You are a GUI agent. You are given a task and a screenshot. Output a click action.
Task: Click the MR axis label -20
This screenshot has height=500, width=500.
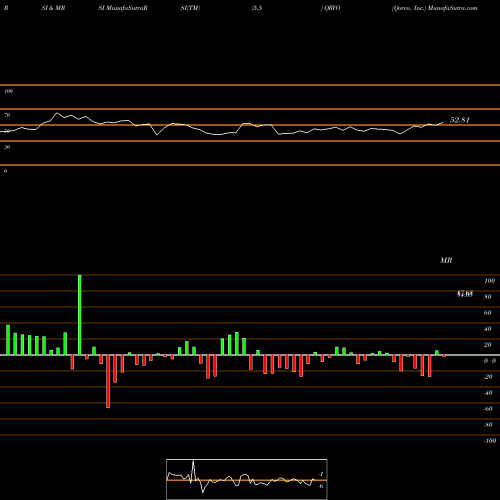click(488, 377)
